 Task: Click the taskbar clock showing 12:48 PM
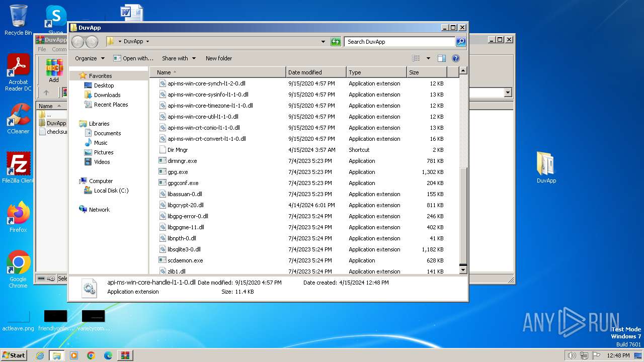(x=618, y=355)
